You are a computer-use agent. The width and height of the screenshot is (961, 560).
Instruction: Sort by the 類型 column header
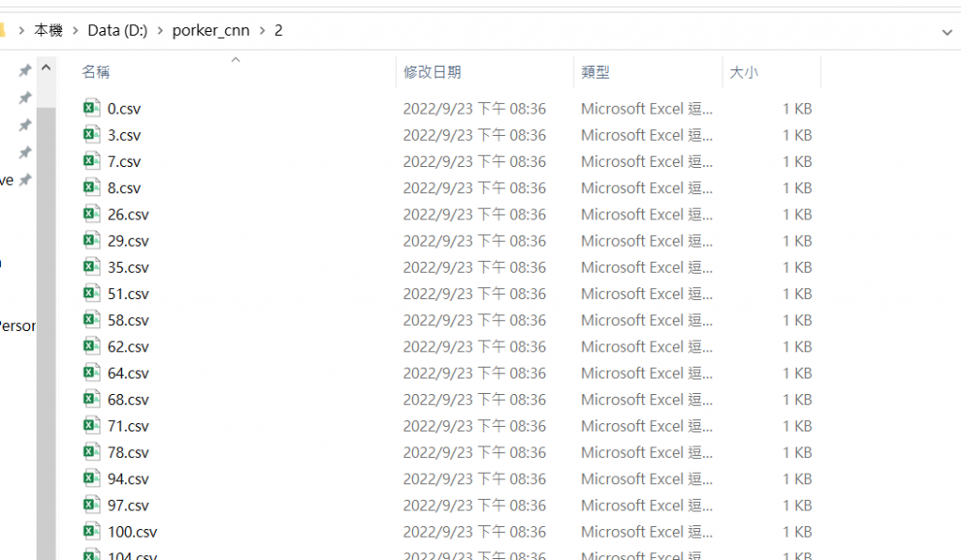click(595, 71)
